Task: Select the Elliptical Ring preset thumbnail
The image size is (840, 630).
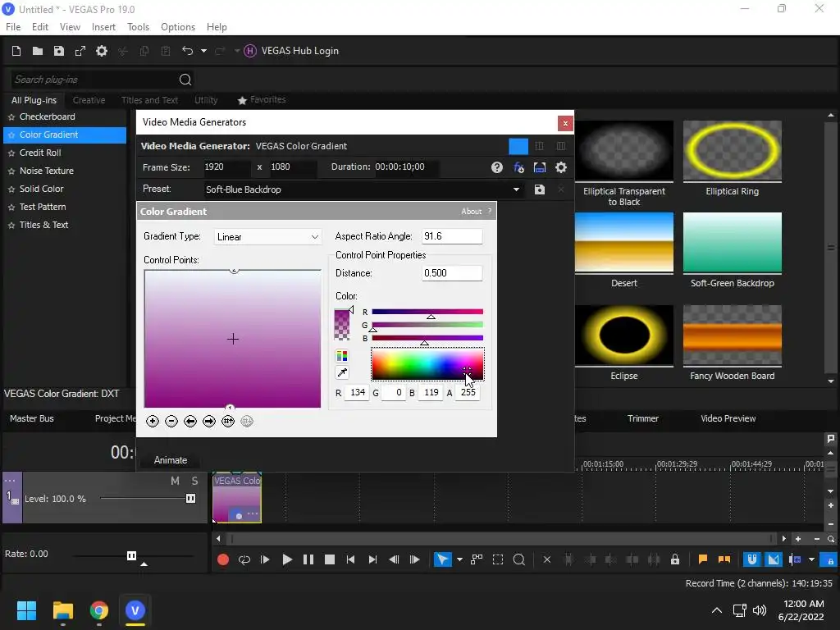Action: (x=732, y=151)
